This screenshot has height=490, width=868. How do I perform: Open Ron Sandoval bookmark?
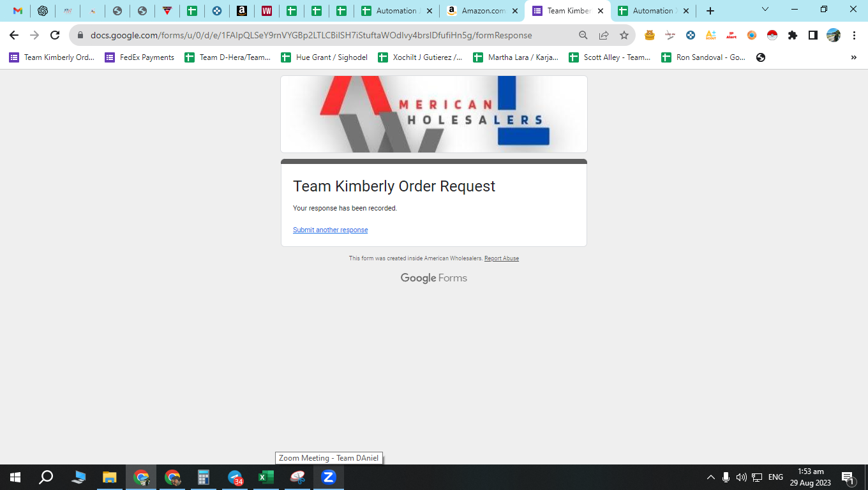coord(703,57)
